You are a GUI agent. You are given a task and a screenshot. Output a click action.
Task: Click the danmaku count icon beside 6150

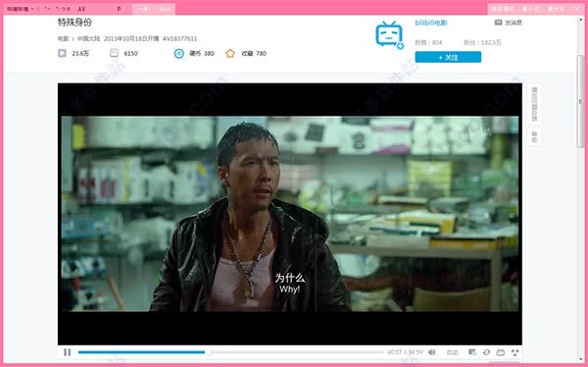[x=114, y=53]
